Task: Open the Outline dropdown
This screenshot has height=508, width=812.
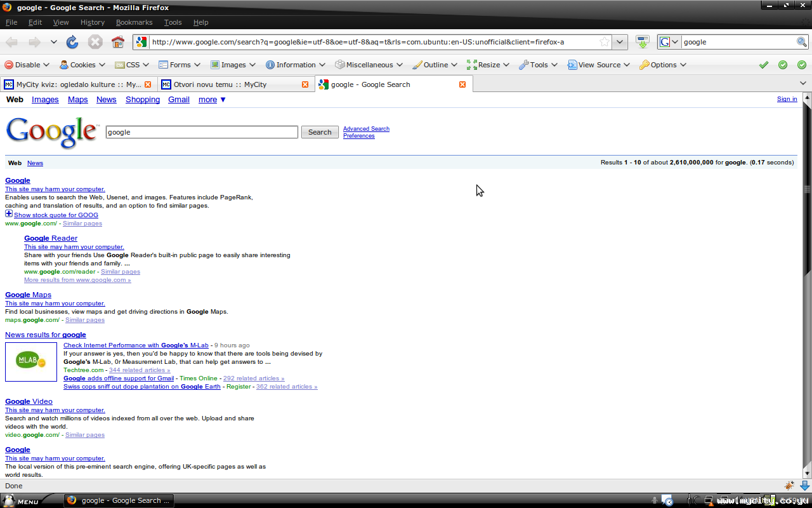Action: click(435, 65)
